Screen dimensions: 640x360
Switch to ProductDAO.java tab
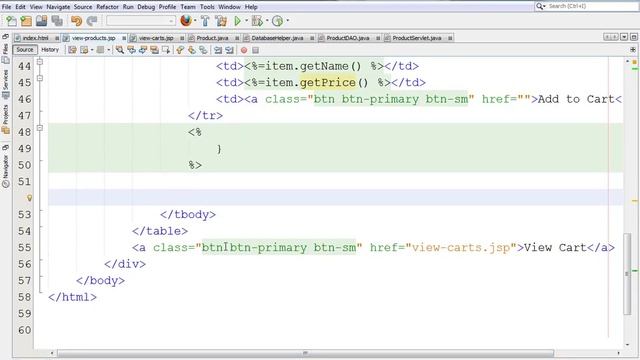[x=348, y=38]
